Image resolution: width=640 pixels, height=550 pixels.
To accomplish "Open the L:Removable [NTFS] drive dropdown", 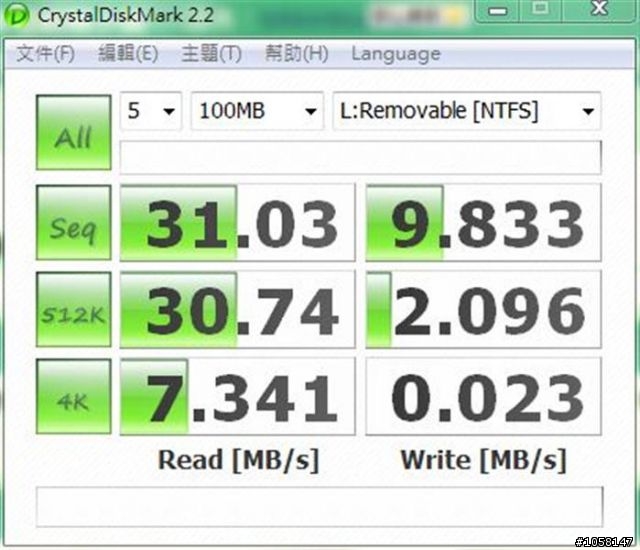I will [x=467, y=111].
